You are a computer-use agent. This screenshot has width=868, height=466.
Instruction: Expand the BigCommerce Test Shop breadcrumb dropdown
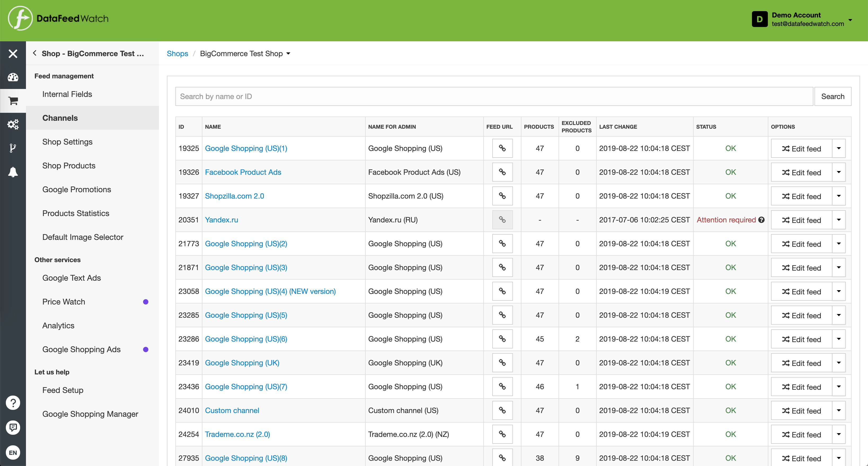pyautogui.click(x=289, y=53)
